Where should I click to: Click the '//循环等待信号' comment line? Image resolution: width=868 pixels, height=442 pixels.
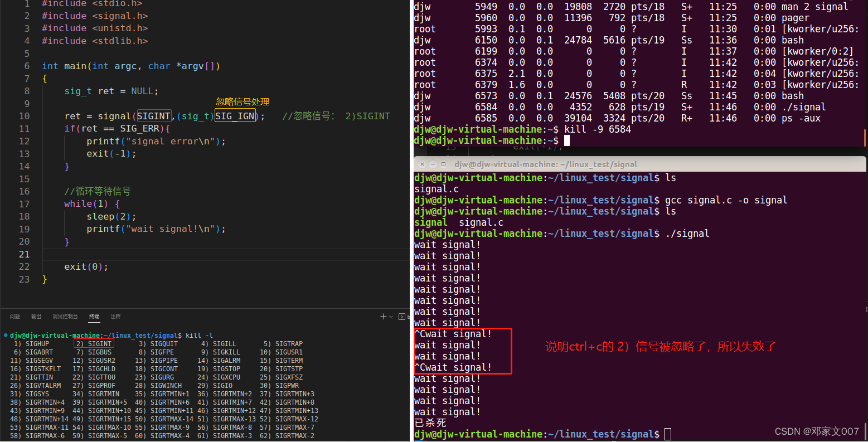click(x=98, y=191)
